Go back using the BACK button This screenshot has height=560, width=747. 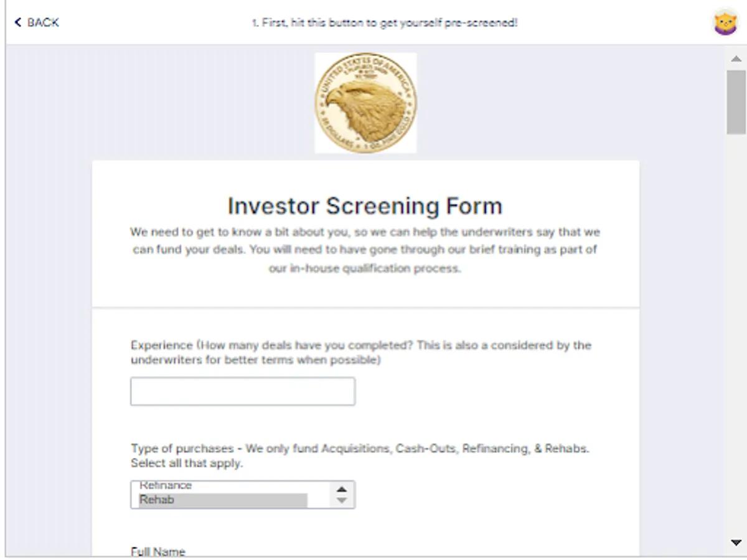[x=37, y=22]
